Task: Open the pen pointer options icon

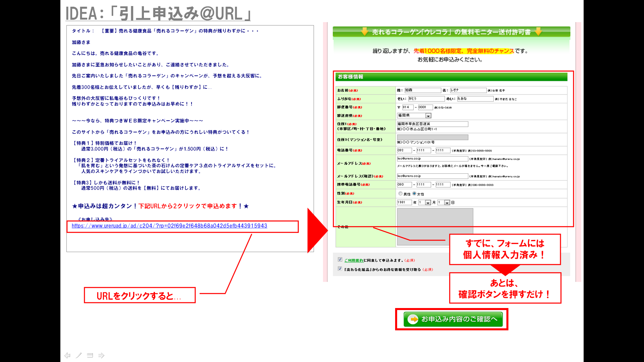Action: (x=78, y=355)
